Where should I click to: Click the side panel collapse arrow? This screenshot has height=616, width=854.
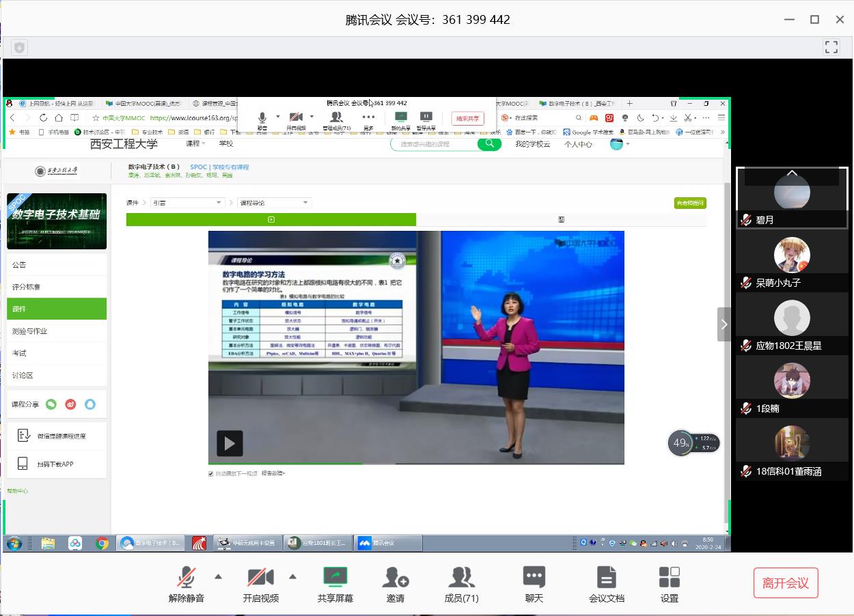pyautogui.click(x=724, y=324)
